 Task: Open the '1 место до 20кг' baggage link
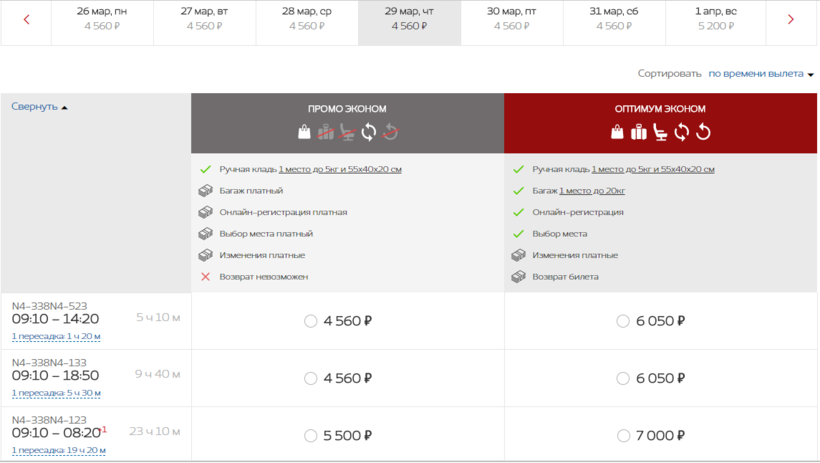592,190
